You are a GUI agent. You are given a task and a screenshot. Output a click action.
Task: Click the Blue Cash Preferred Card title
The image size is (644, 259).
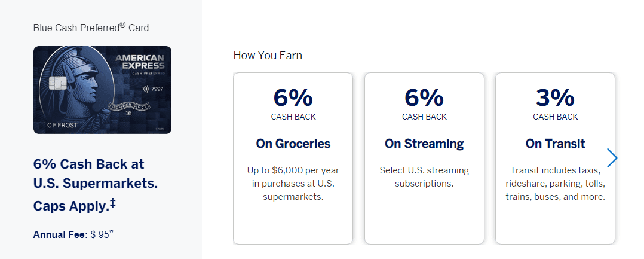(x=91, y=28)
